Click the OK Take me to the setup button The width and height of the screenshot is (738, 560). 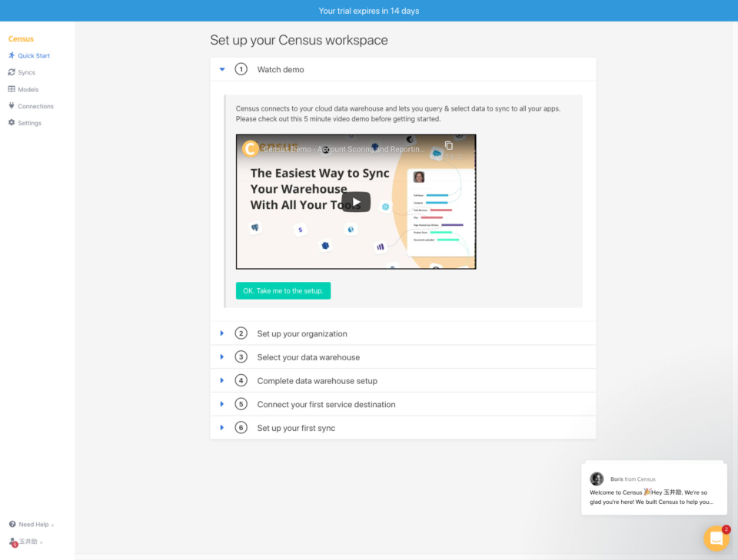(x=283, y=290)
